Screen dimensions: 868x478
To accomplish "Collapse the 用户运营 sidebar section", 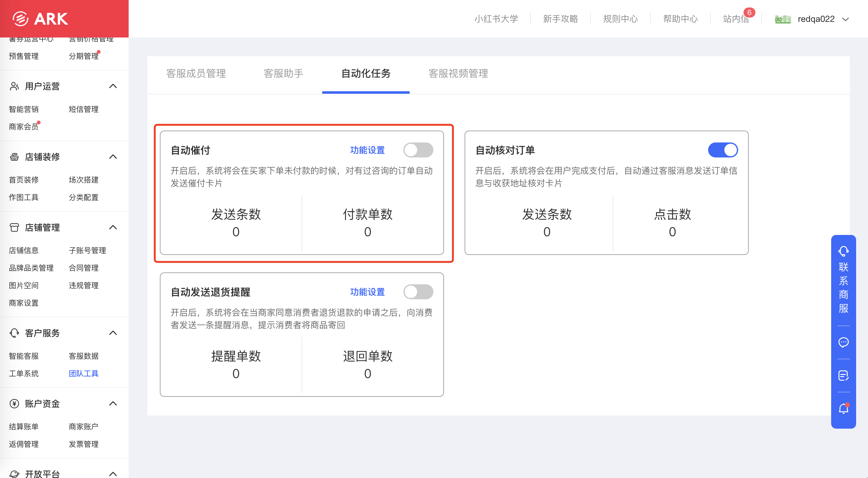I will (x=113, y=86).
